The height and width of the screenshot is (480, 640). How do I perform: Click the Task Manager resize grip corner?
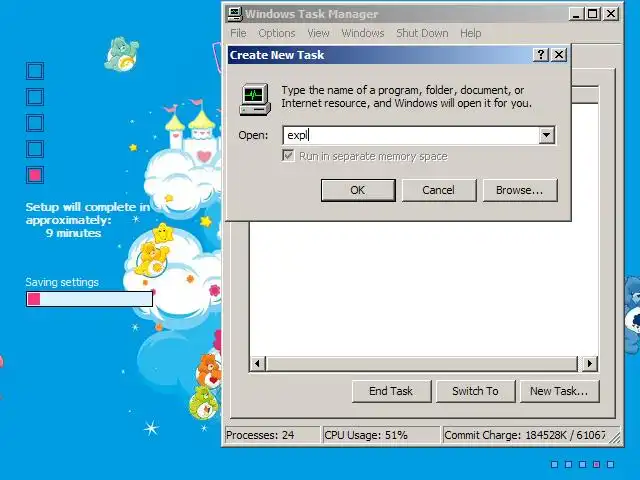coord(615,437)
